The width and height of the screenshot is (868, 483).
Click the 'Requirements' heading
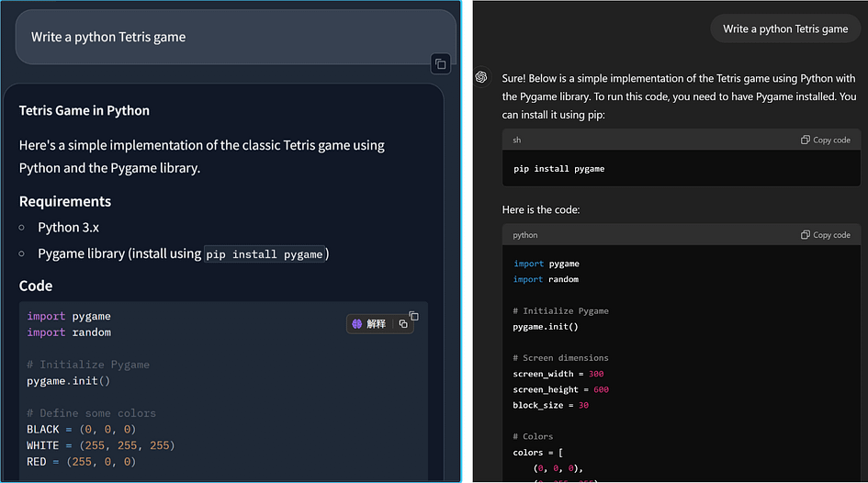point(65,201)
